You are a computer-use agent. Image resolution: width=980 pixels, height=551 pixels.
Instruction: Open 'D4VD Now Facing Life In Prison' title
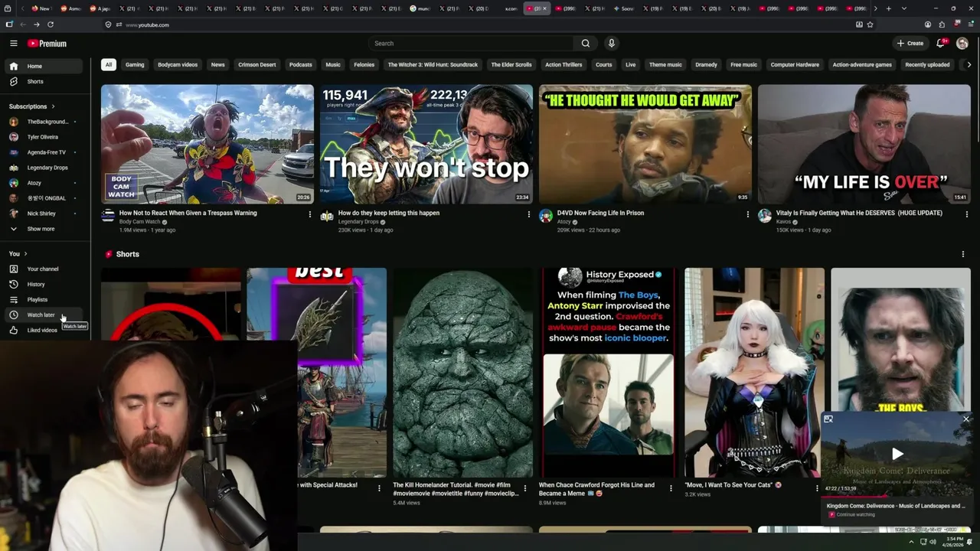pos(600,213)
